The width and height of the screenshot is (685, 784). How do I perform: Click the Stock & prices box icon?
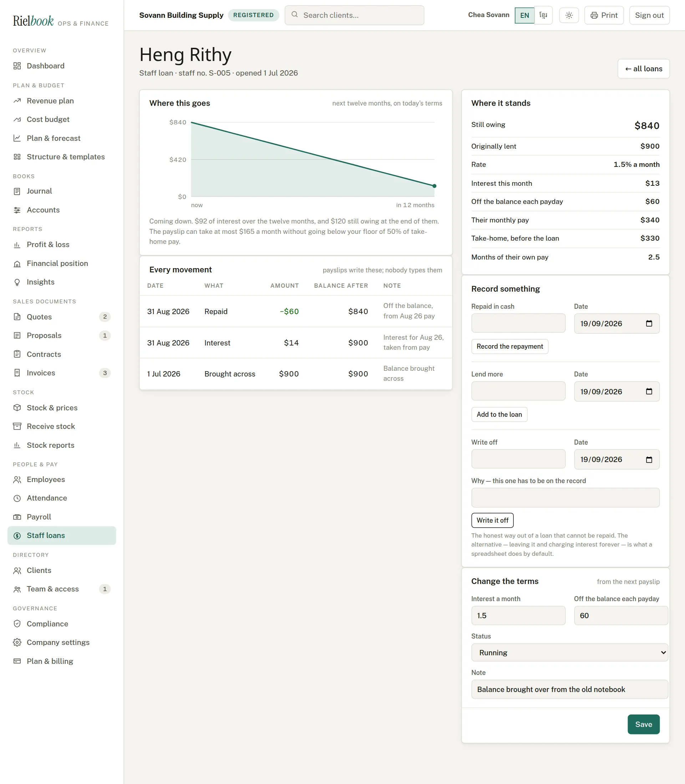click(17, 408)
